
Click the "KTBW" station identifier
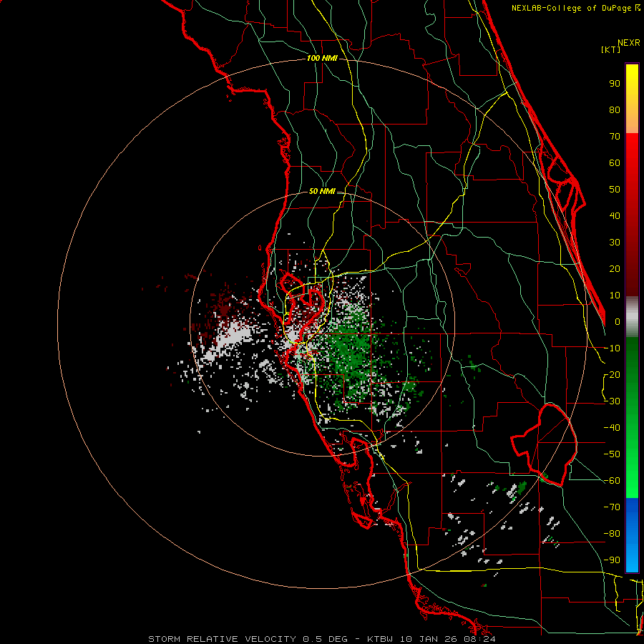pos(381,639)
